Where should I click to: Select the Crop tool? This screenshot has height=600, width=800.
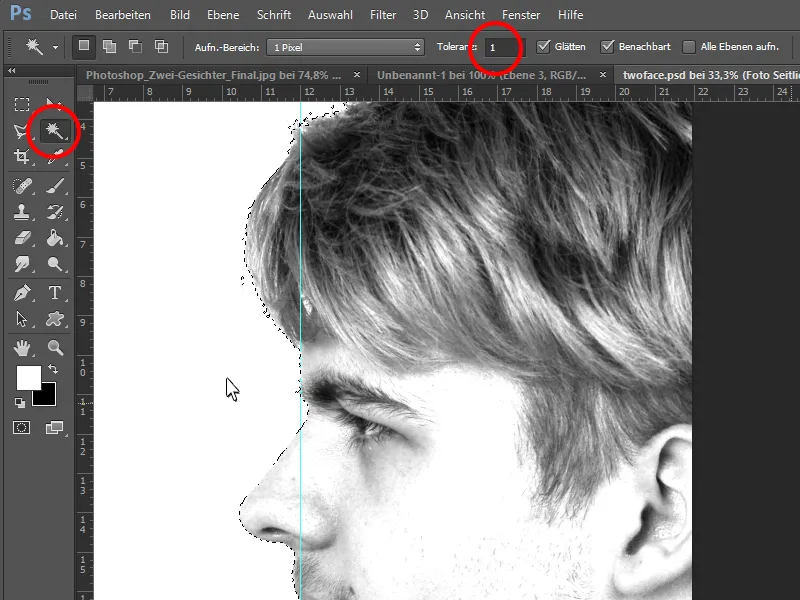click(21, 157)
